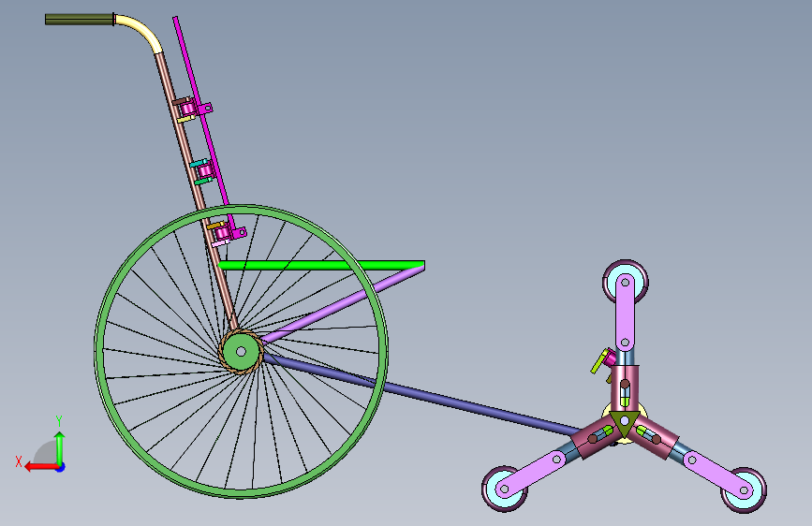Select the top caster wheel of tri-wheel assembly
Screen dimensions: 812x526
click(x=626, y=282)
